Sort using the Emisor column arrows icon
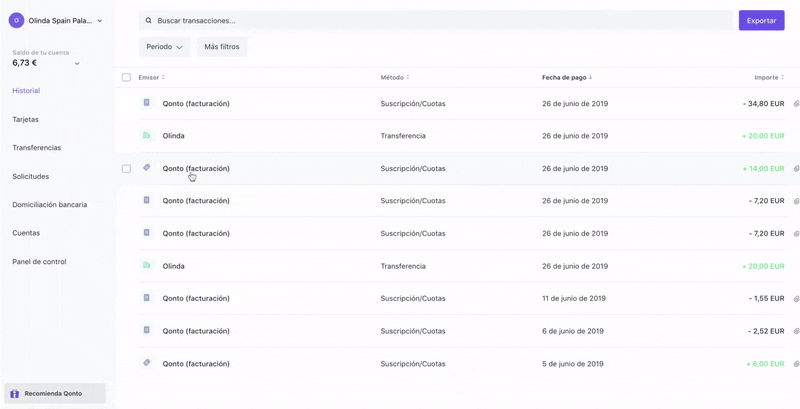The width and height of the screenshot is (800, 409). (x=163, y=78)
